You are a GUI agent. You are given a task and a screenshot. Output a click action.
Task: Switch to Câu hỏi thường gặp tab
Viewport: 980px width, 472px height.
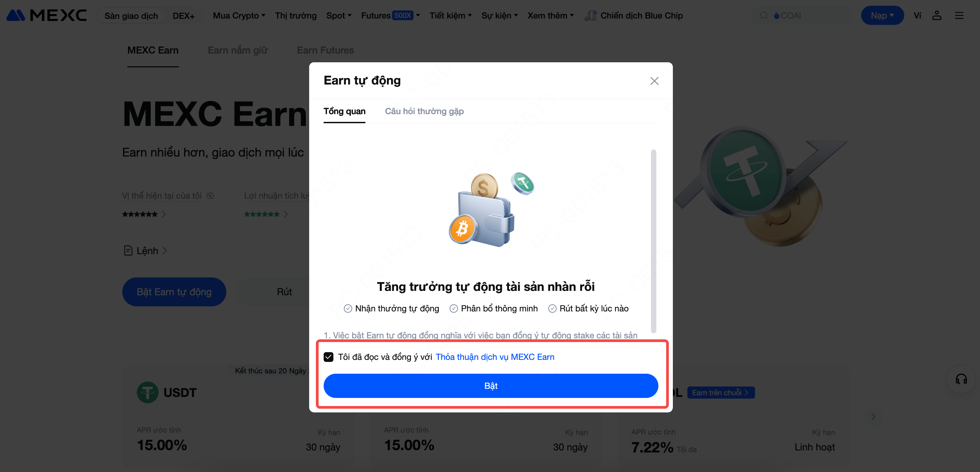424,111
